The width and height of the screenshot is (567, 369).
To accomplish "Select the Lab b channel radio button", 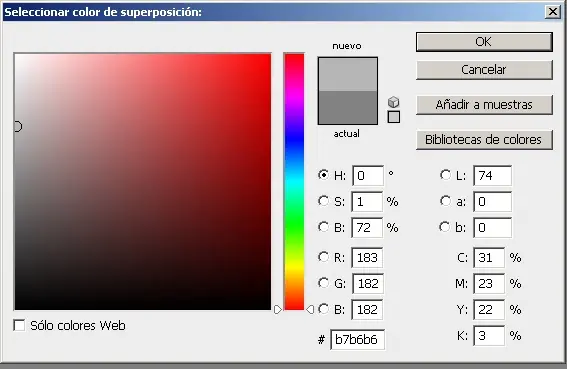I will 445,227.
